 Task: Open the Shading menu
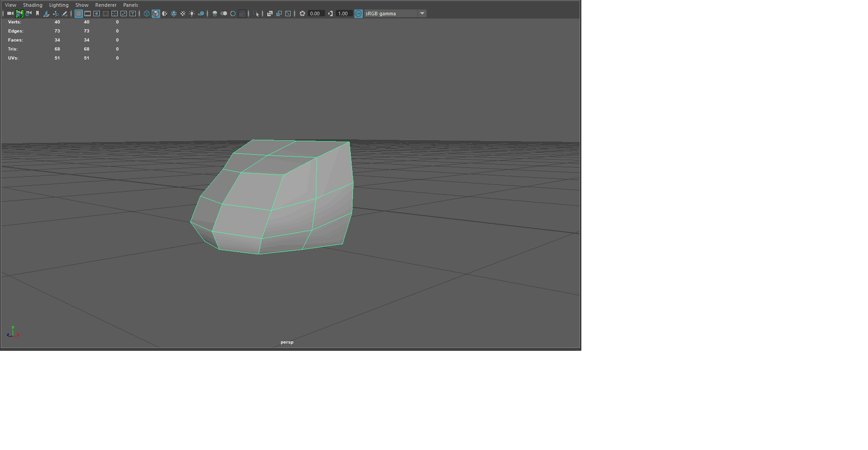tap(32, 5)
